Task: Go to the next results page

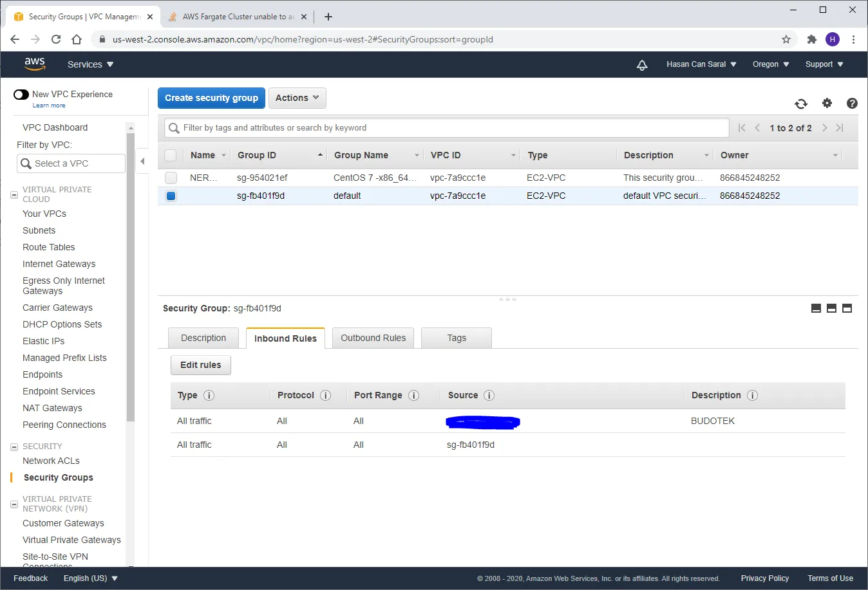Action: tap(824, 128)
